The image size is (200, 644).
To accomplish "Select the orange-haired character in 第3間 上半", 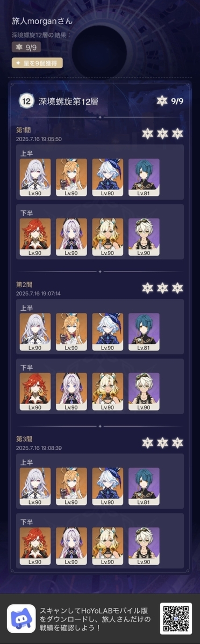I will point(71,486).
